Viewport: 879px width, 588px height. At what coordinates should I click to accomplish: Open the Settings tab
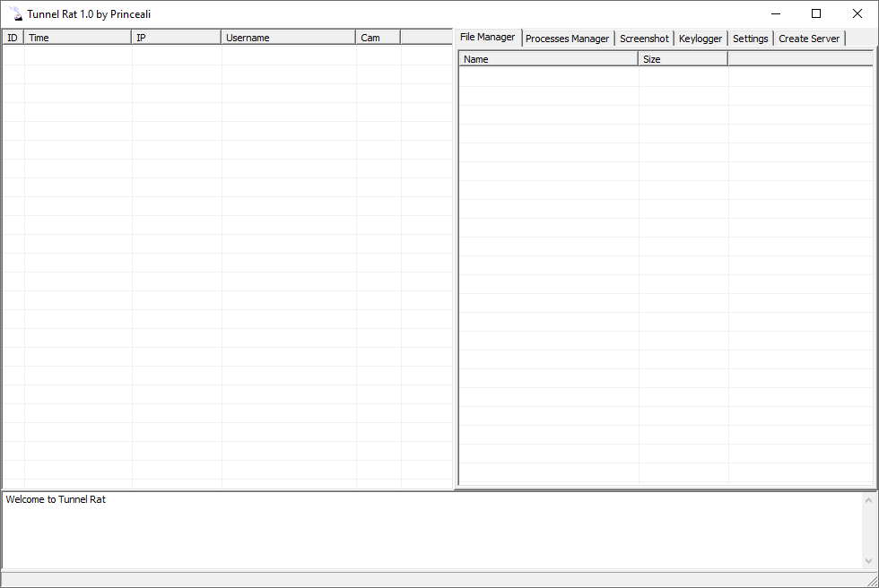coord(751,39)
